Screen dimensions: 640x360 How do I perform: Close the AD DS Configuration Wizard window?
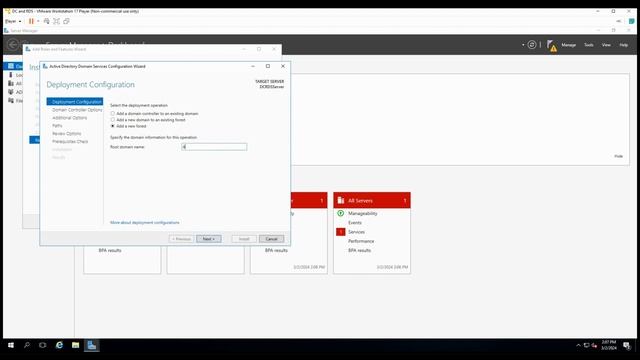(x=283, y=66)
